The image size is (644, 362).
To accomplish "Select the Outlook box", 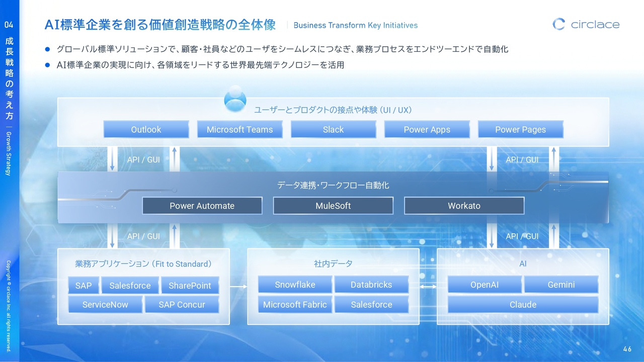I will pyautogui.click(x=146, y=129).
